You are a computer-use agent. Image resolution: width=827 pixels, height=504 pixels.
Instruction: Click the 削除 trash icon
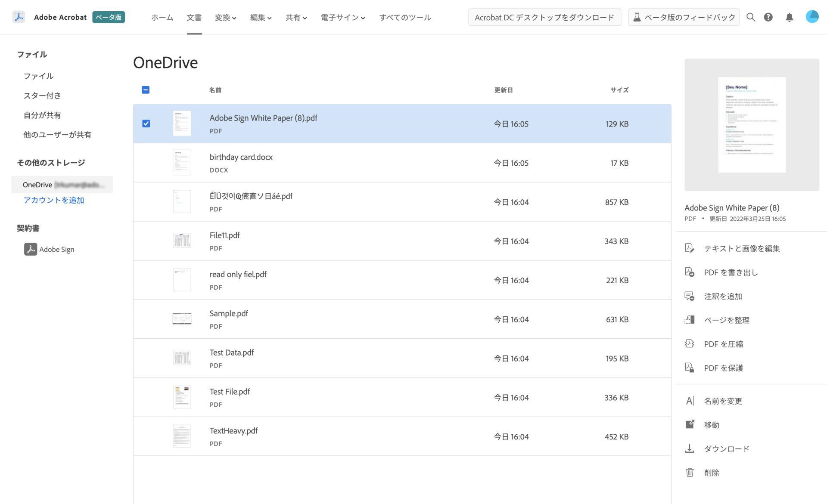pos(690,472)
